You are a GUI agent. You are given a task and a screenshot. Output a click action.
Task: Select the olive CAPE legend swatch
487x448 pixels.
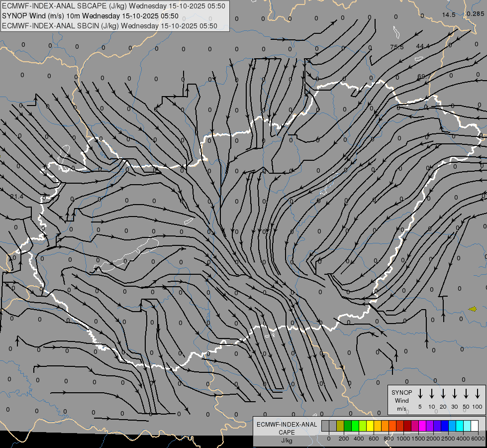pos(340,426)
